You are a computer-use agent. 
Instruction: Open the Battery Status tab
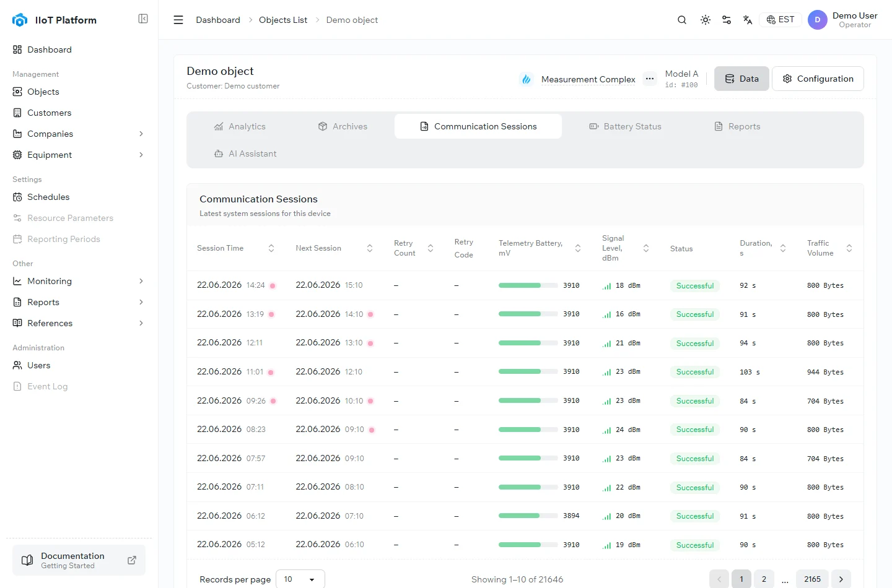625,126
